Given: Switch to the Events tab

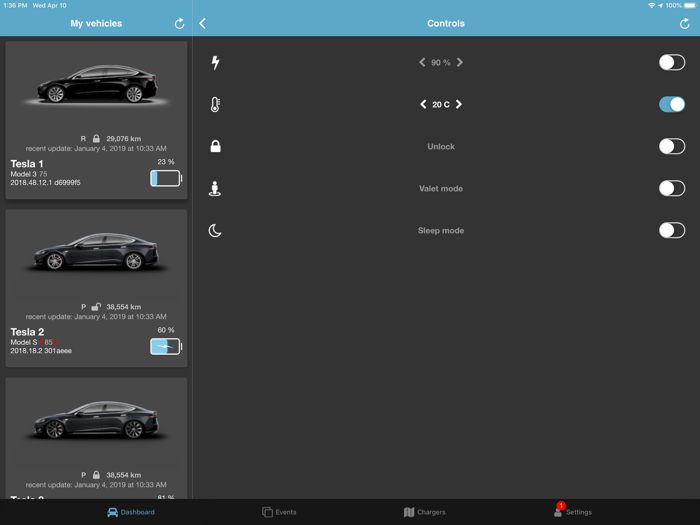Looking at the screenshot, I should point(279,512).
